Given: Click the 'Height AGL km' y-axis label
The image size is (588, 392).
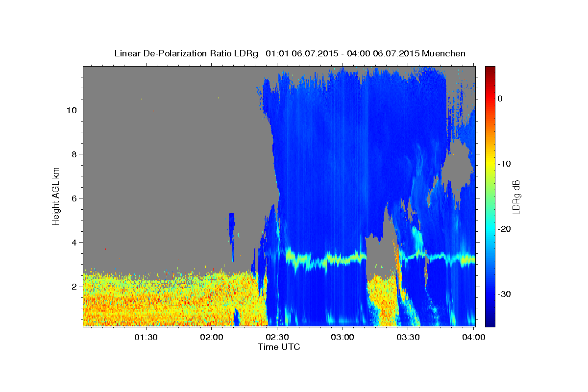Looking at the screenshot, I should coord(56,196).
